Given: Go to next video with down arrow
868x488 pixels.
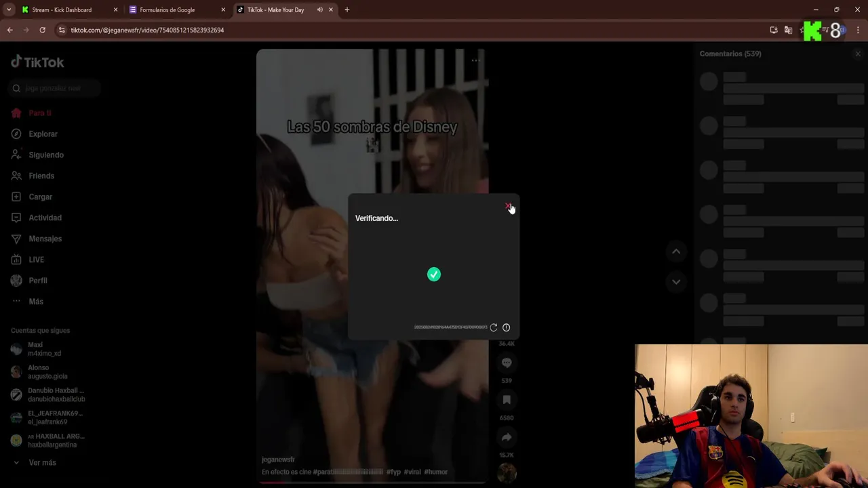Looking at the screenshot, I should pos(676,281).
